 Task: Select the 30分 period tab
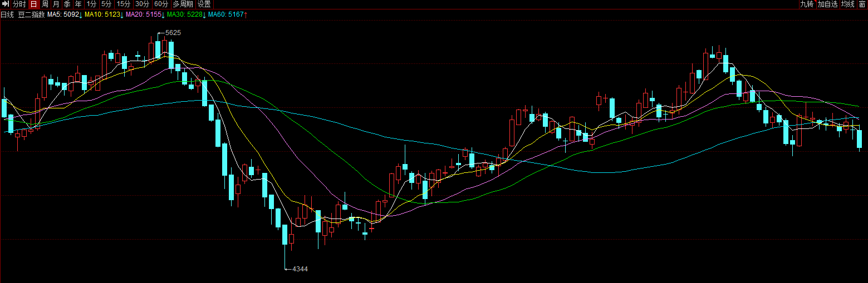click(143, 4)
